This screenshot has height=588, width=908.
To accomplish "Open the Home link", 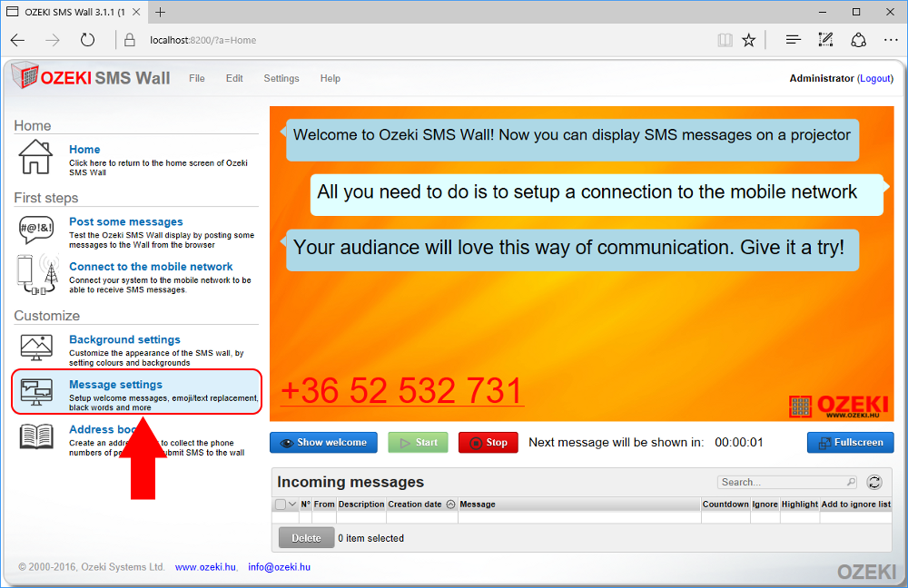I will tap(84, 150).
